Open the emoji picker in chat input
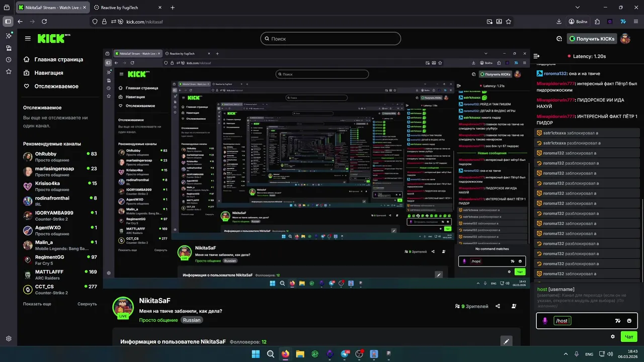The height and width of the screenshot is (362, 644). pos(629,321)
